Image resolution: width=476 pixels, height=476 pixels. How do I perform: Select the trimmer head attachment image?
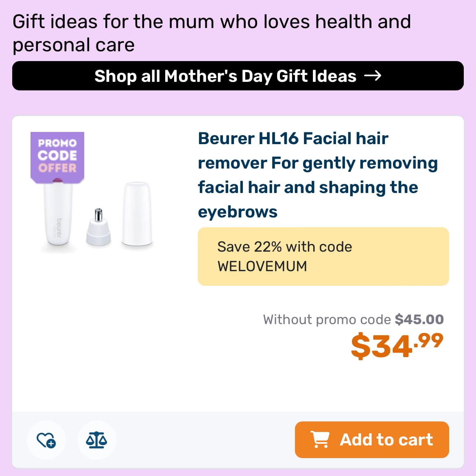click(98, 227)
